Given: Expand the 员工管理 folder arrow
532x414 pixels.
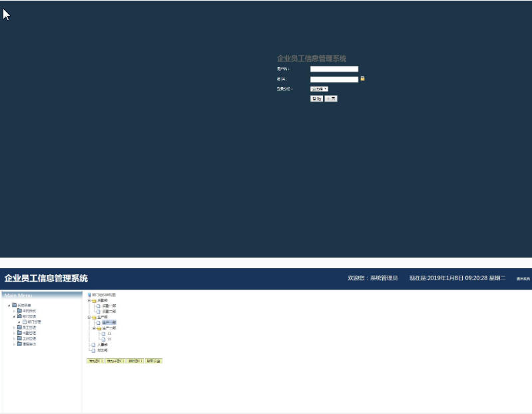Looking at the screenshot, I should [x=14, y=327].
